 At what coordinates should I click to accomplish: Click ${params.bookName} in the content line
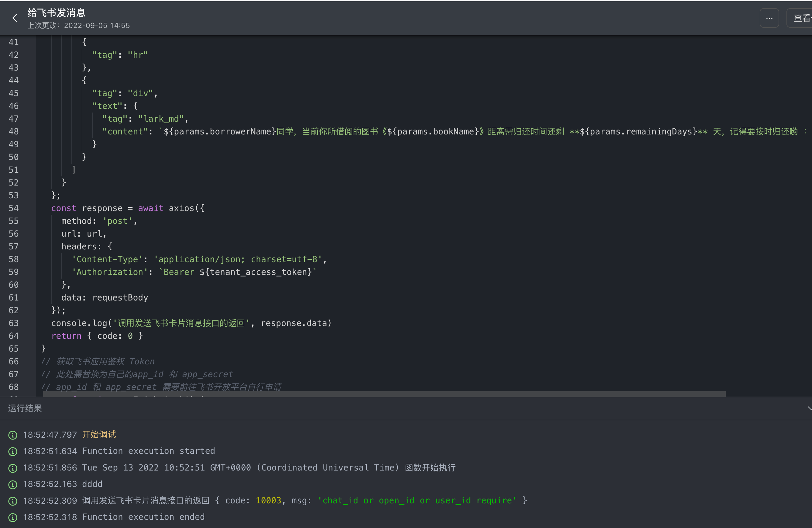[433, 131]
